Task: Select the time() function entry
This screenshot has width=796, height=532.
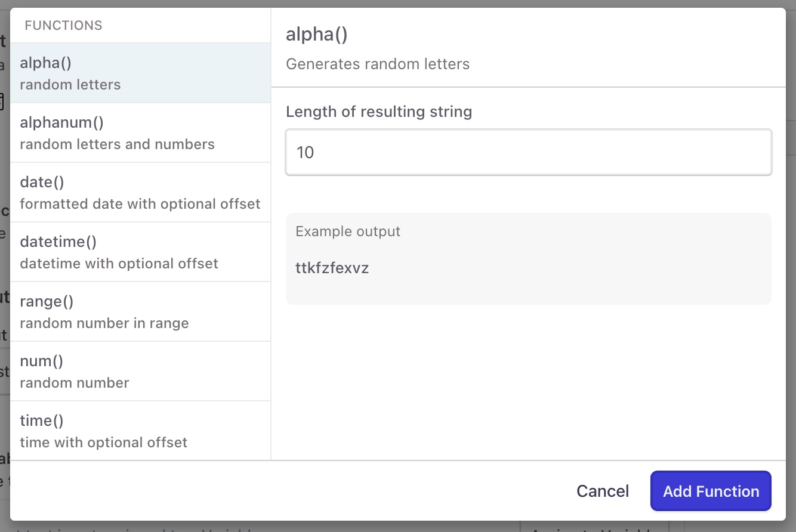Action: (140, 431)
